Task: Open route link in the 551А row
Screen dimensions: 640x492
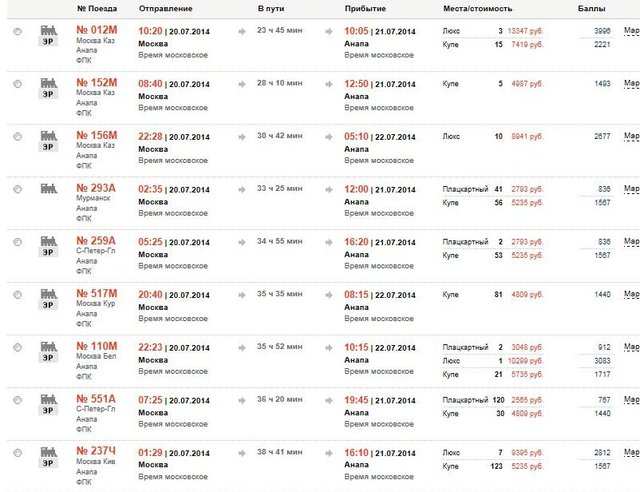Action: point(631,400)
